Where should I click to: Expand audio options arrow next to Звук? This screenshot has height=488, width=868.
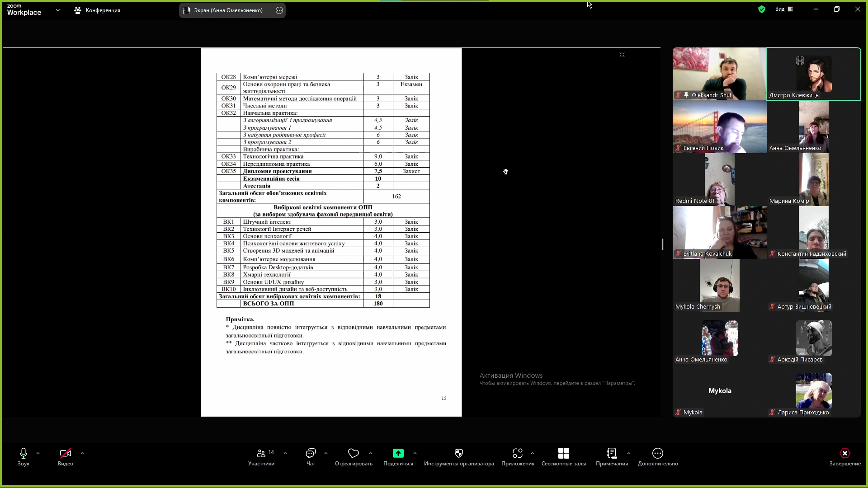click(38, 453)
